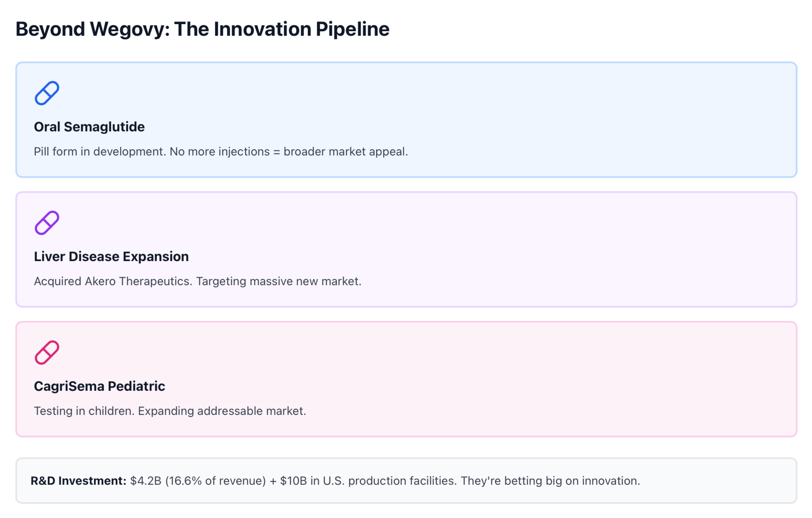Image resolution: width=812 pixels, height=518 pixels.
Task: Select the "Oral Semaglutide" card title
Action: (89, 127)
